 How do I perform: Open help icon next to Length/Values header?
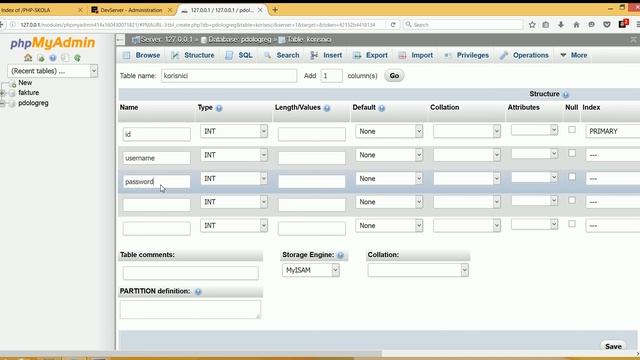point(327,108)
